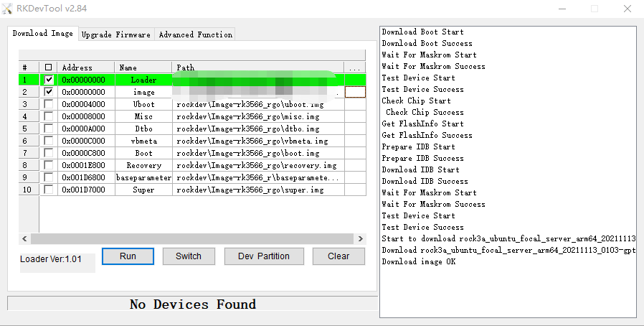Screen dimensions: 644x326
Task: Minimize the RKDevTool window
Action: [x=561, y=8]
